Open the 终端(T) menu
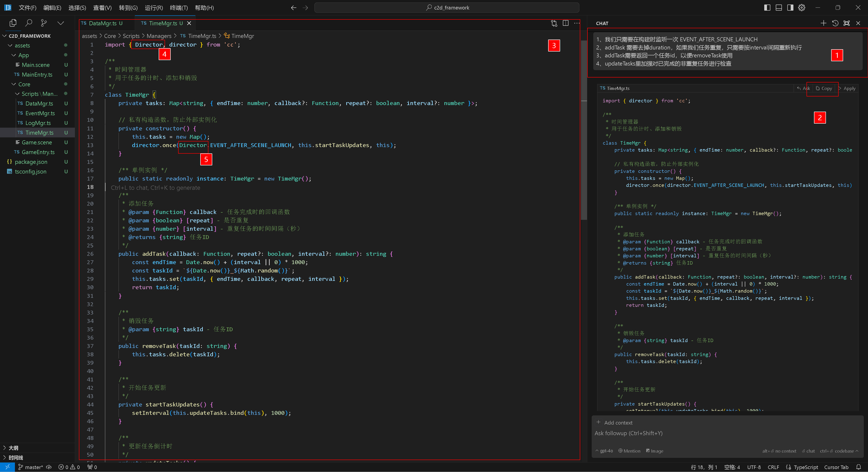The image size is (868, 472). tap(179, 7)
